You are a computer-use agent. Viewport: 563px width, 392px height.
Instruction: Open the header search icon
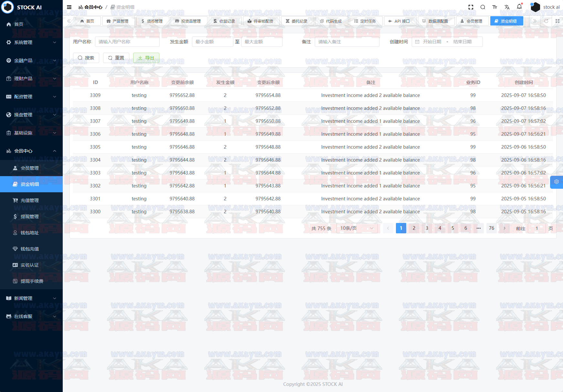[483, 7]
